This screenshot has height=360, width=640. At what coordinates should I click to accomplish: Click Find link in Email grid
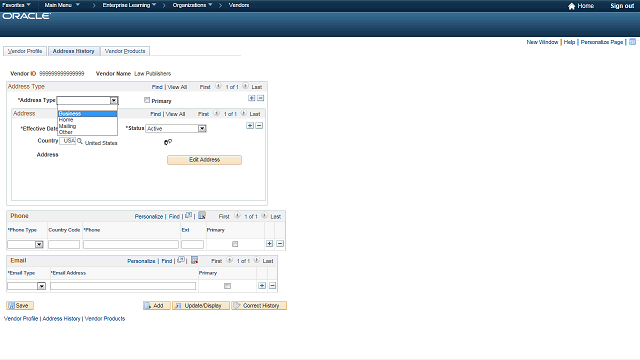(167, 261)
